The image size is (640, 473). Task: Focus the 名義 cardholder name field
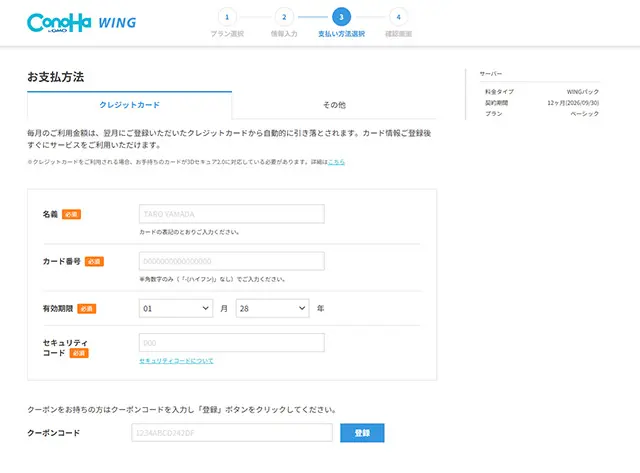[x=231, y=214]
